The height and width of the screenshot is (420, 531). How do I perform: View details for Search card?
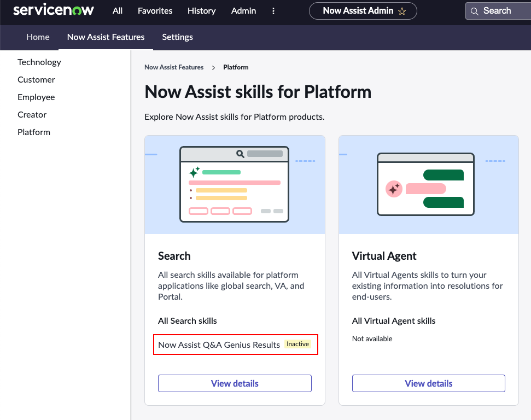(x=235, y=383)
